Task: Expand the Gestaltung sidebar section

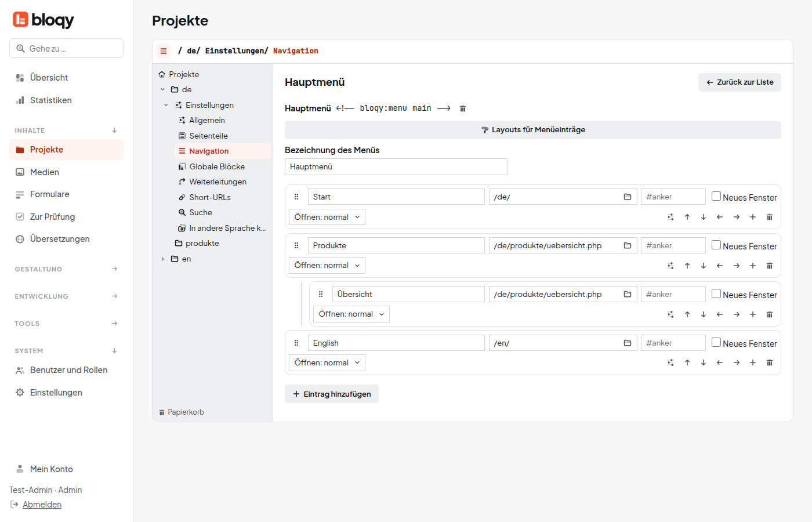Action: pyautogui.click(x=66, y=269)
